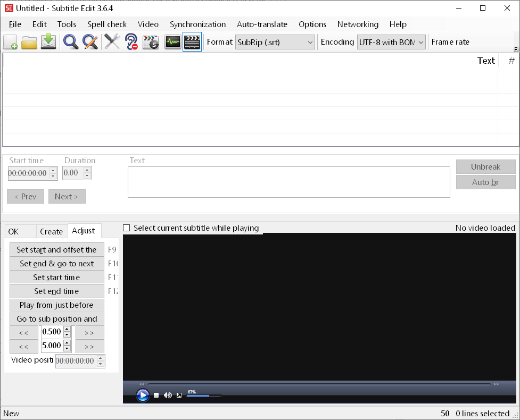Screen dimensions: 520x420
Task: Click the Set start time button
Action: point(56,277)
